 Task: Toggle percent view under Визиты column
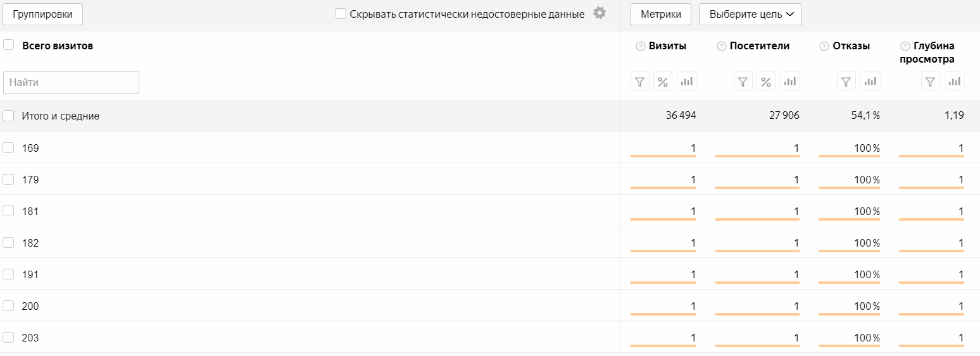coord(663,81)
